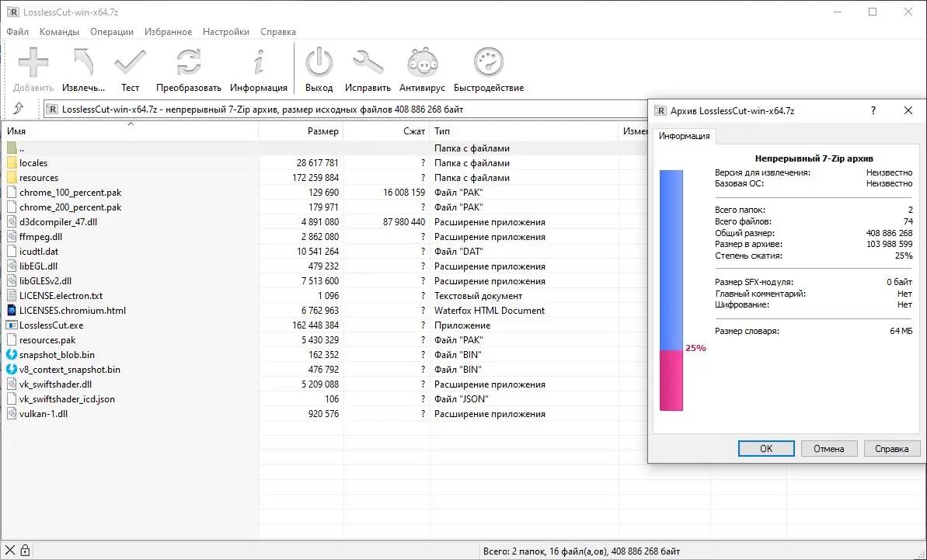Click the lock icon in status bar
Viewport: 927px width, 560px height.
pos(26,551)
